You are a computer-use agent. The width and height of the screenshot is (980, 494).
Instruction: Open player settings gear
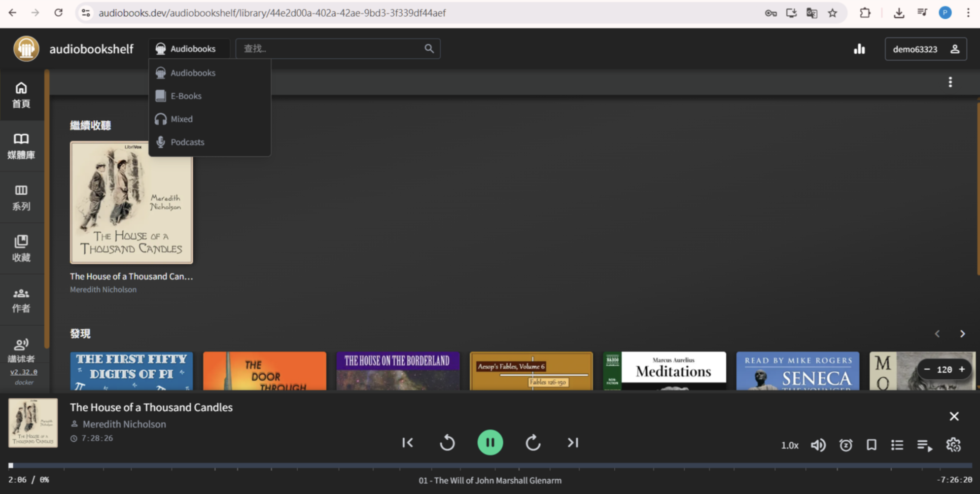coord(953,445)
